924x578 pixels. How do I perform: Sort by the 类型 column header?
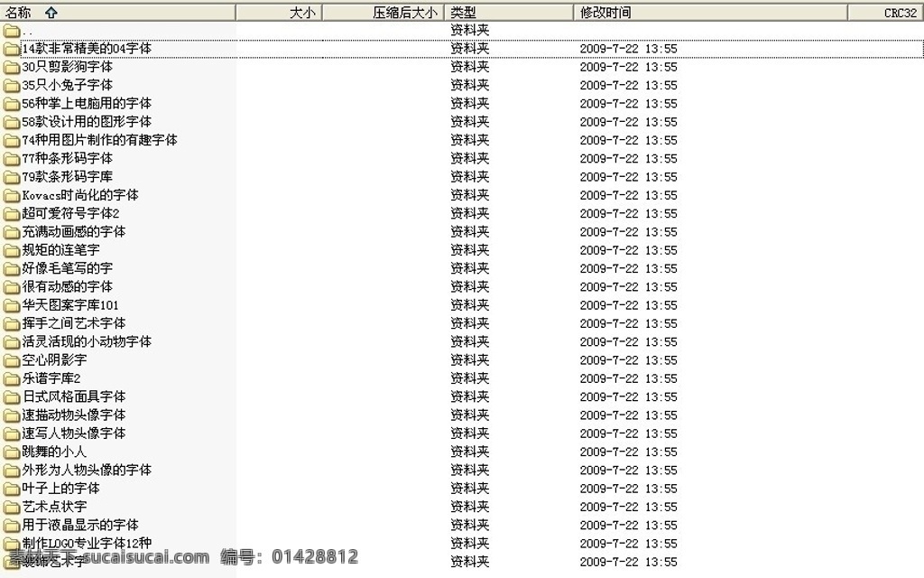(509, 13)
